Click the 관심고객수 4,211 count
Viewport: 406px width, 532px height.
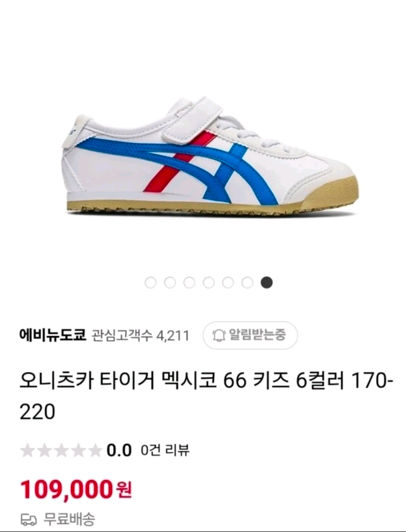point(141,336)
